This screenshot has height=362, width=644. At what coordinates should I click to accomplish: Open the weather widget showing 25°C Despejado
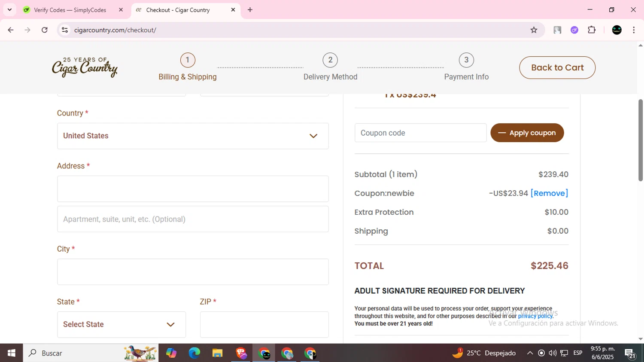pyautogui.click(x=484, y=353)
